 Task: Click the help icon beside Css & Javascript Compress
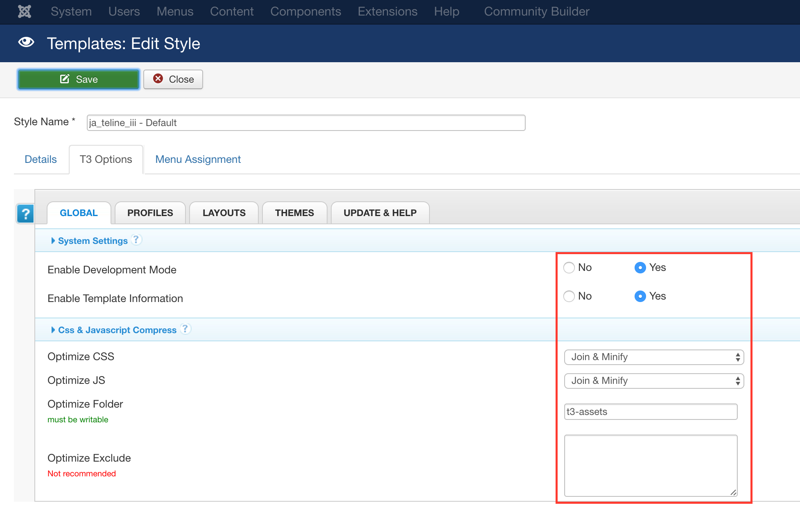(185, 329)
